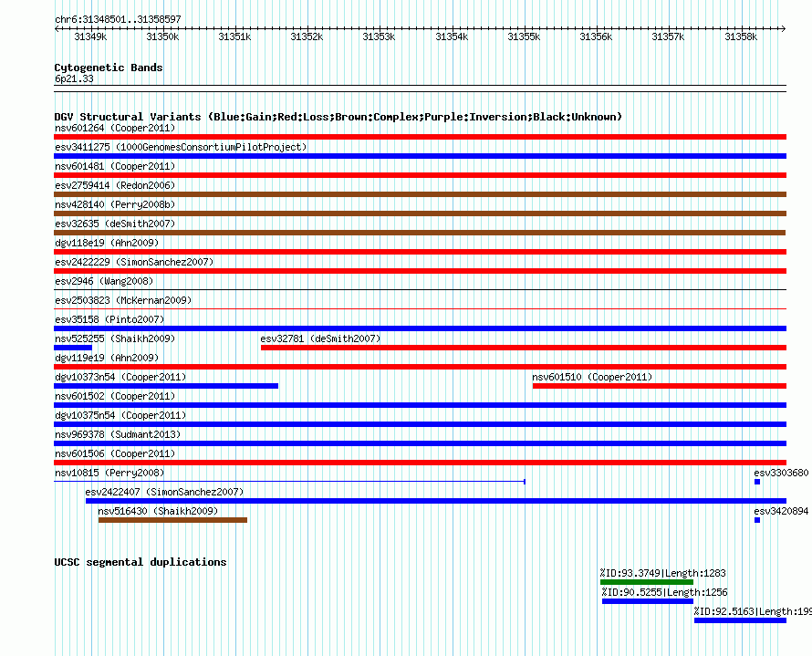Select esv2503823 (McKernan2009) label

tap(123, 300)
